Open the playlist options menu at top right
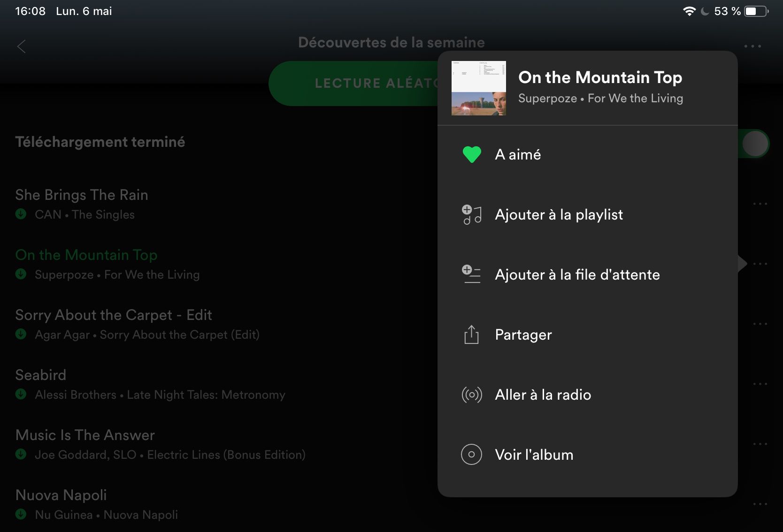This screenshot has height=532, width=783. point(753,46)
